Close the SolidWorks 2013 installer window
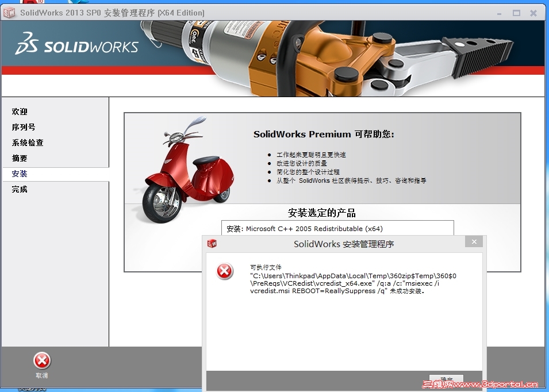The height and width of the screenshot is (392, 549). click(533, 13)
